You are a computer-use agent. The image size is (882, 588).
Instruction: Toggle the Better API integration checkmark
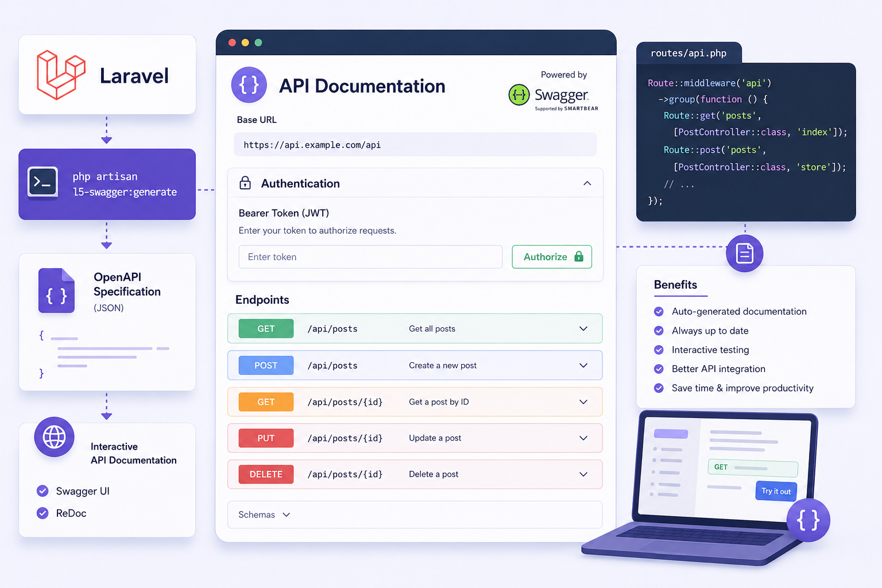659,369
